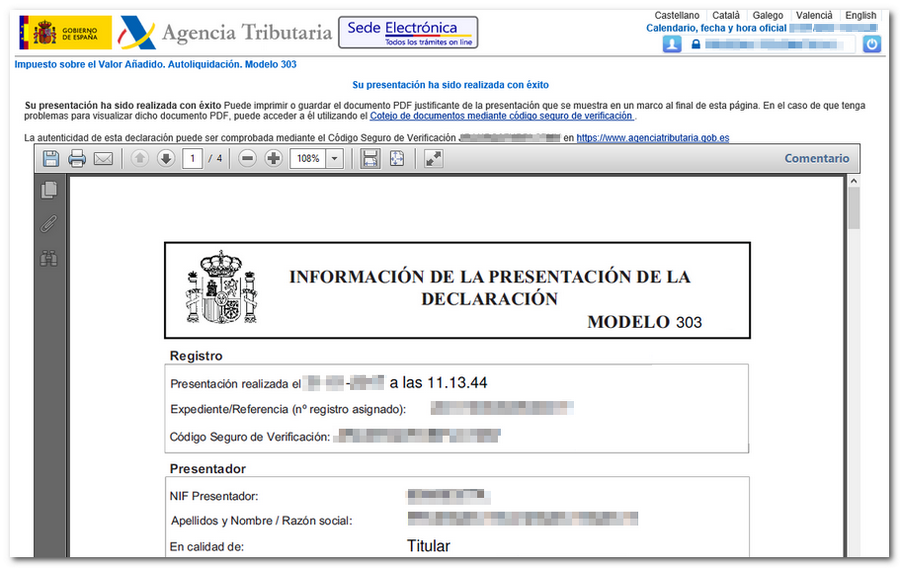Switch language to English
The width and height of the screenshot is (900, 568).
point(860,15)
